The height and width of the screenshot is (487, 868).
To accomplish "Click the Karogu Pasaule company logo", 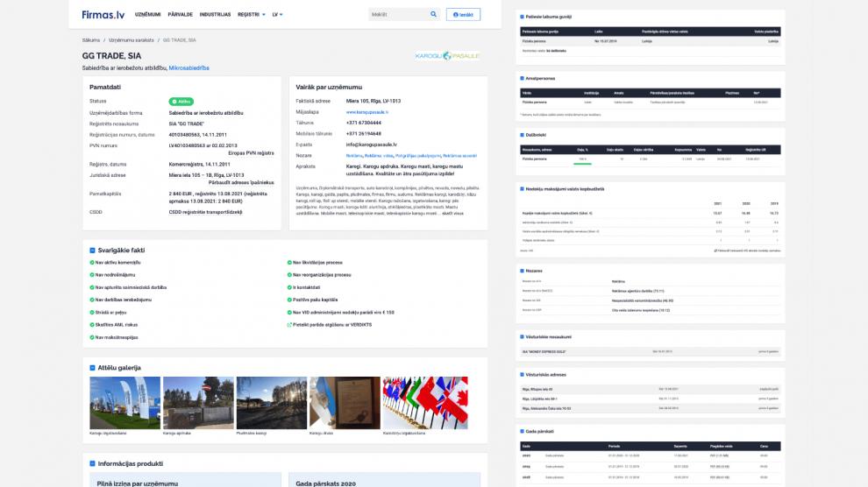I will click(446, 56).
